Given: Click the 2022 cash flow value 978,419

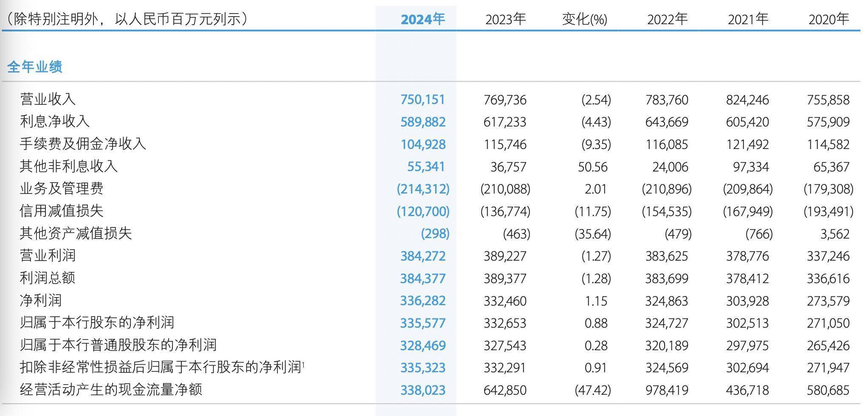Looking at the screenshot, I should point(667,390).
